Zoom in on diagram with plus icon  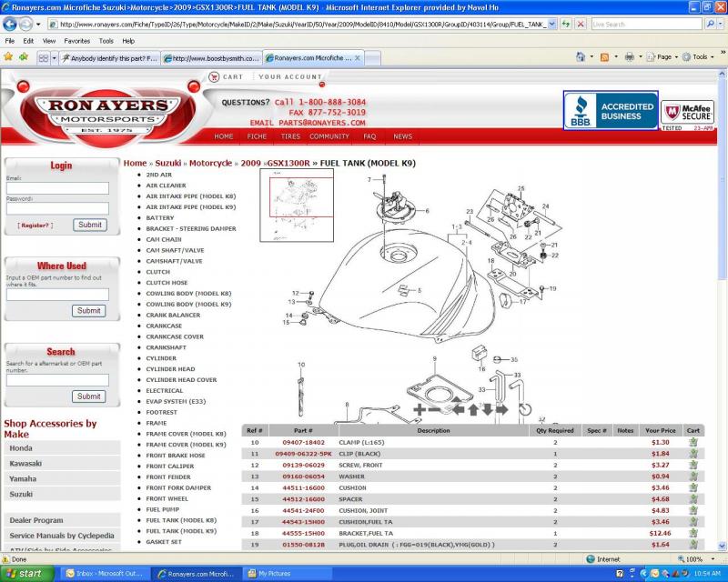[x=420, y=410]
